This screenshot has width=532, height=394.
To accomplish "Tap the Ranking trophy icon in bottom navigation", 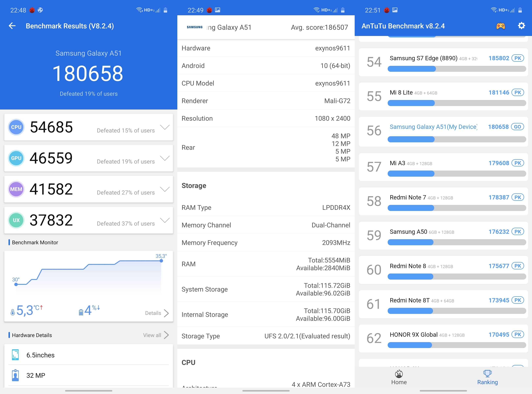I will (487, 373).
